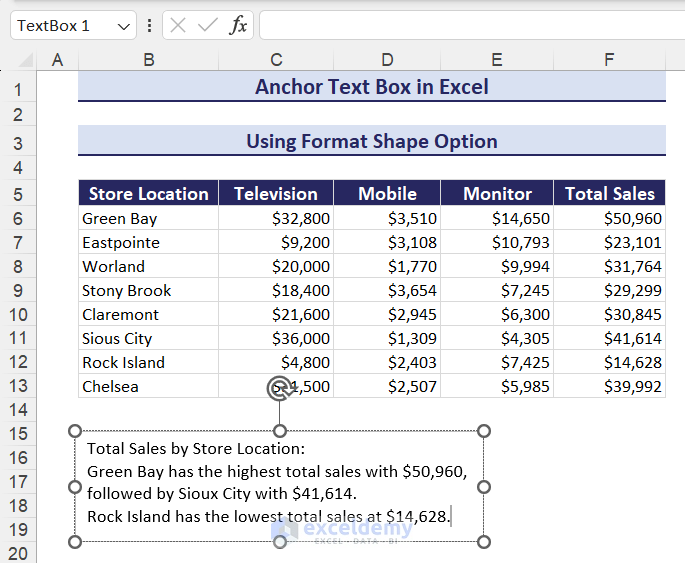Click the $14,628 Total Sales cell
The image size is (685, 563).
(x=609, y=363)
